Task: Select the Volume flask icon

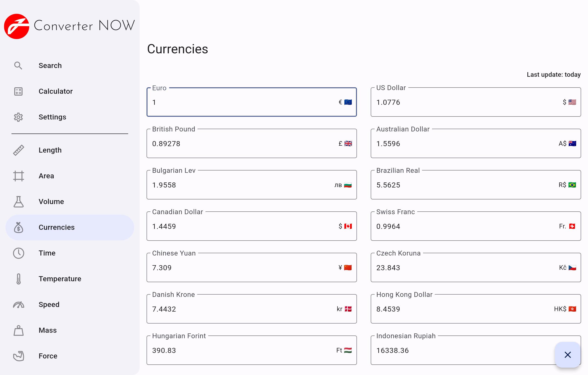Action: coord(18,202)
